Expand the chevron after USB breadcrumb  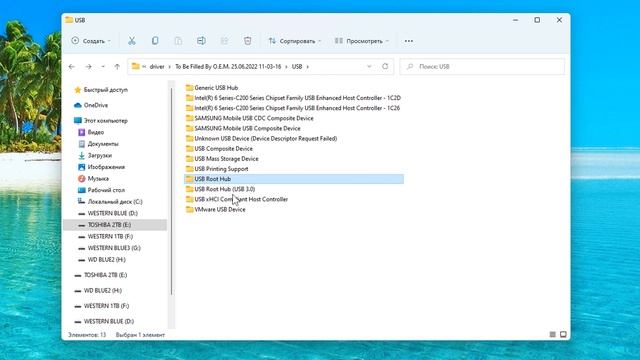click(308, 67)
